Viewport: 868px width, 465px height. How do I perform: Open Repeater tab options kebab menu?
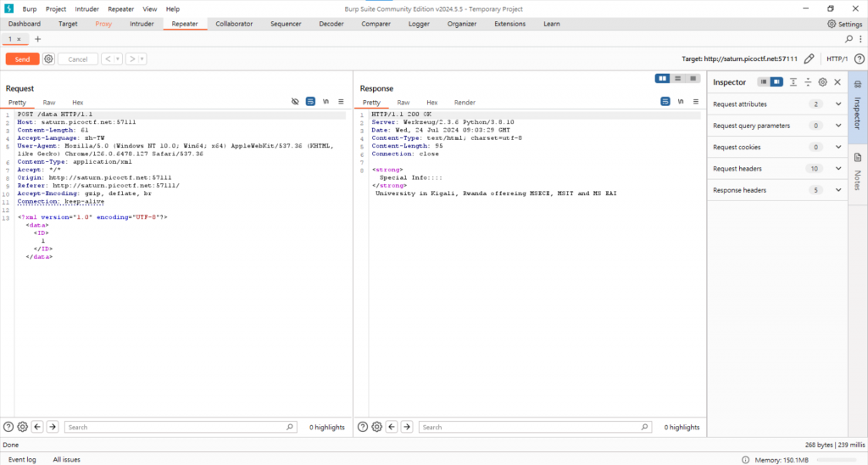coord(860,39)
